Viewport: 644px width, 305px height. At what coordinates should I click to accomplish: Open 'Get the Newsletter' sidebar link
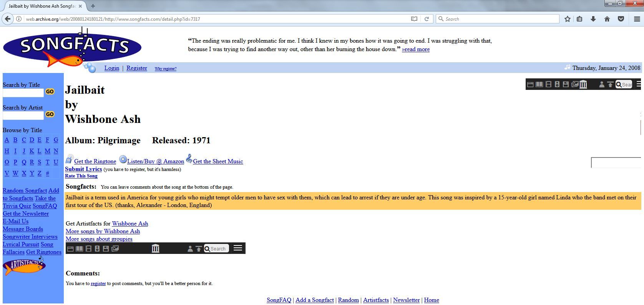click(x=26, y=214)
